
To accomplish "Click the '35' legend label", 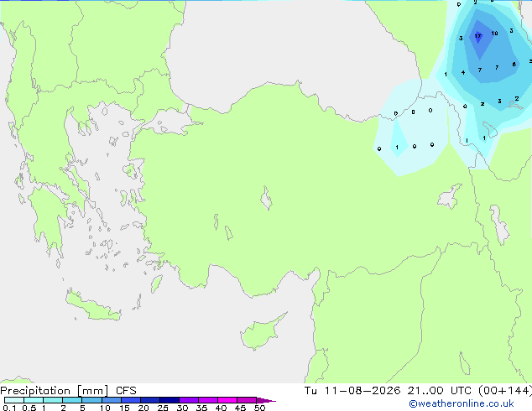I will pos(201,408).
